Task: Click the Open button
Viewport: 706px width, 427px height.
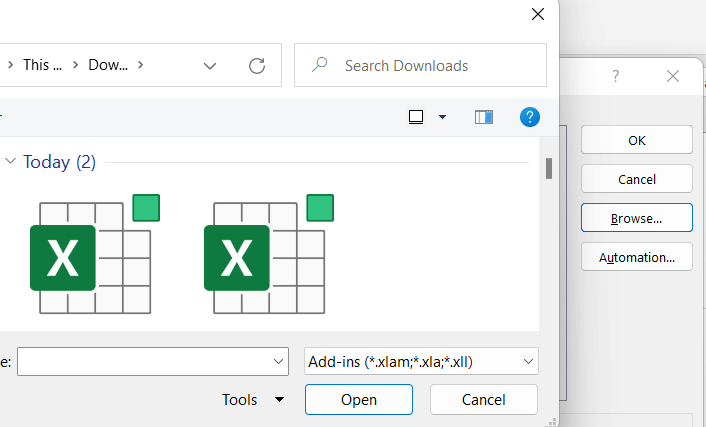Action: coord(358,400)
